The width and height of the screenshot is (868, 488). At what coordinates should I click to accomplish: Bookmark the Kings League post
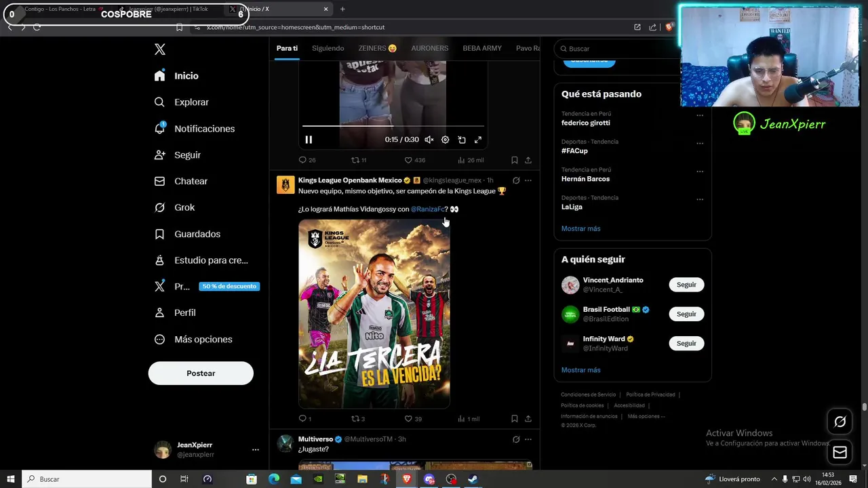(x=515, y=419)
